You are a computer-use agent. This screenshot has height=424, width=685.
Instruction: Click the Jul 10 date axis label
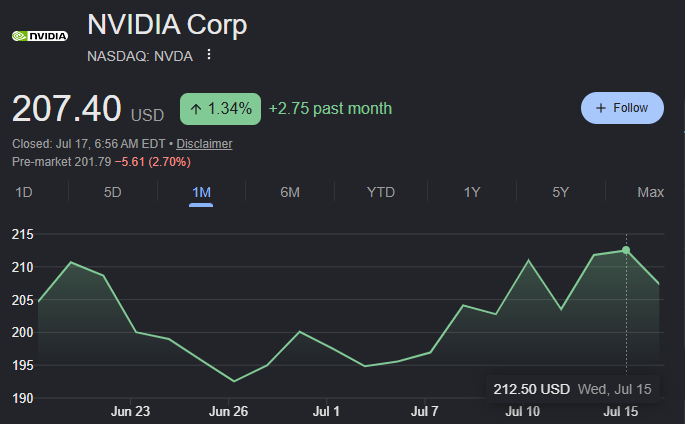[522, 411]
